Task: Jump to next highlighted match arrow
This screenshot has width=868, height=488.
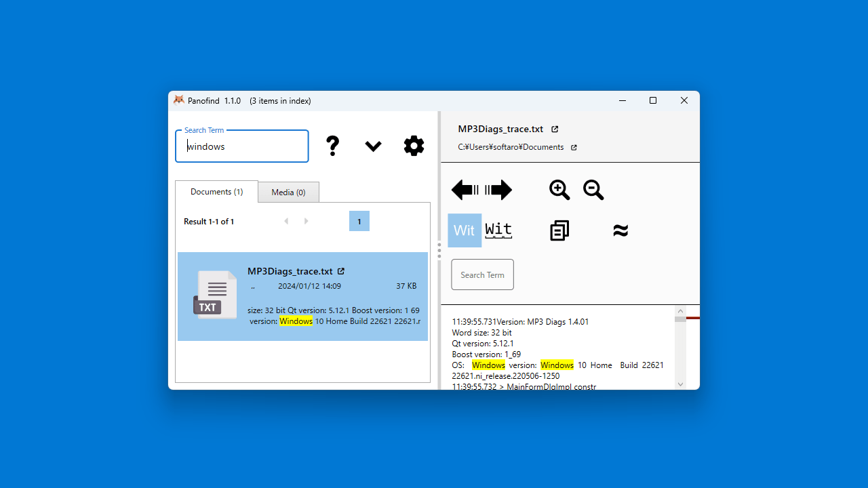Action: pos(498,190)
